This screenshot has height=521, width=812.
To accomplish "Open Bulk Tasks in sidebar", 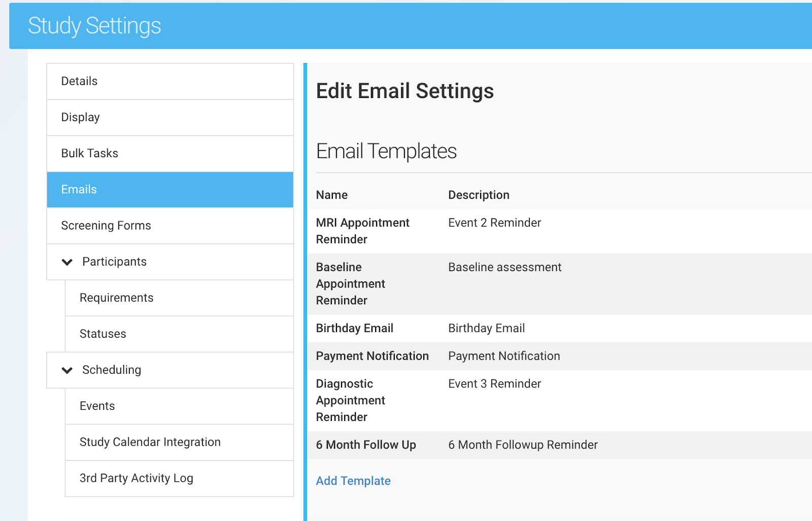I will tap(89, 153).
